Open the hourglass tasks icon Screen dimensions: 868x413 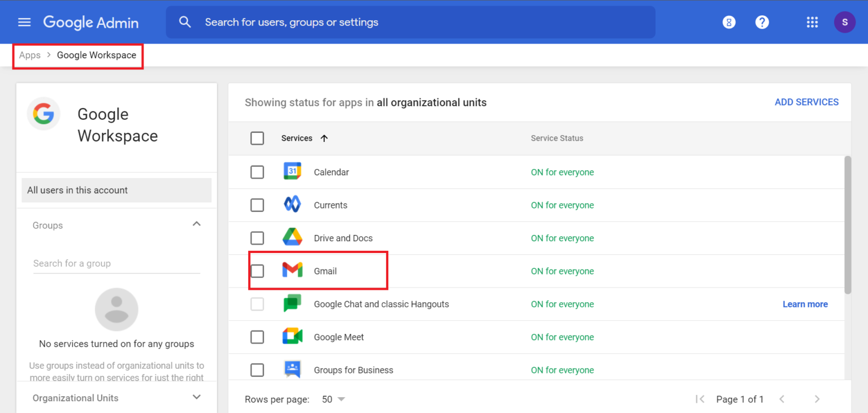point(729,22)
